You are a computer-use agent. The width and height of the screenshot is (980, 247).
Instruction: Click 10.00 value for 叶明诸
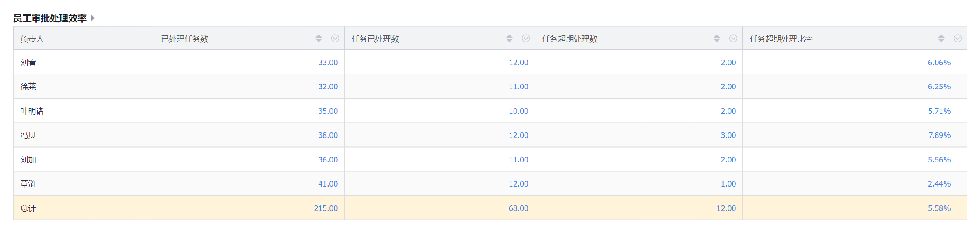(518, 111)
